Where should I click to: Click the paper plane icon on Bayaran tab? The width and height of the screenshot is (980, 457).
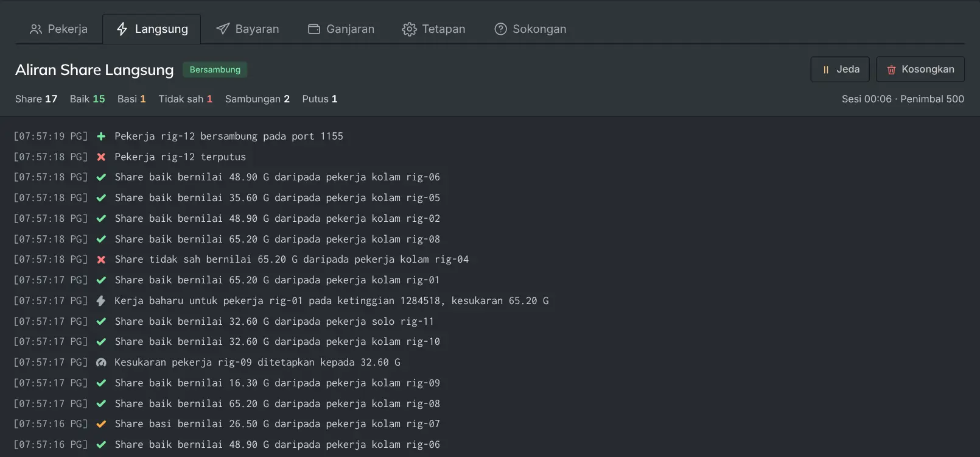(x=223, y=29)
